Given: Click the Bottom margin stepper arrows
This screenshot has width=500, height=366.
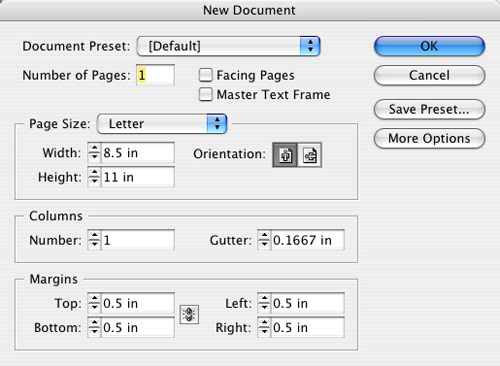Looking at the screenshot, I should click(94, 327).
